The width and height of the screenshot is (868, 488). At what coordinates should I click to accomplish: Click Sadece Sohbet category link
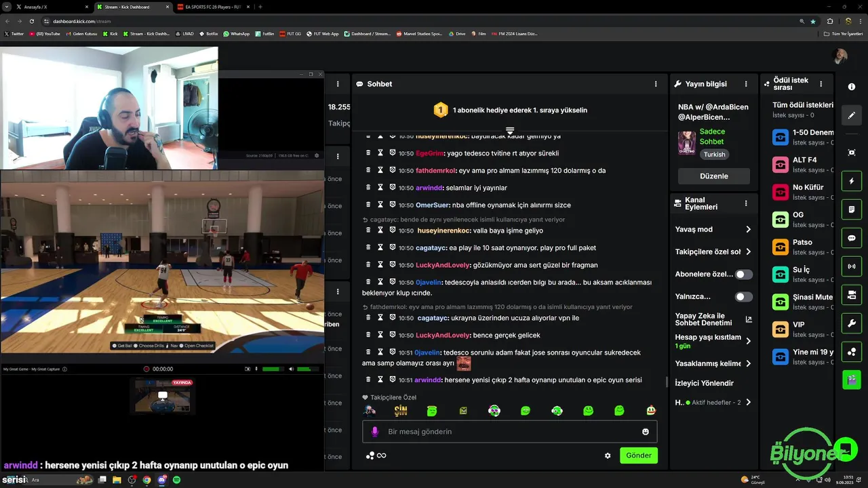(712, 136)
